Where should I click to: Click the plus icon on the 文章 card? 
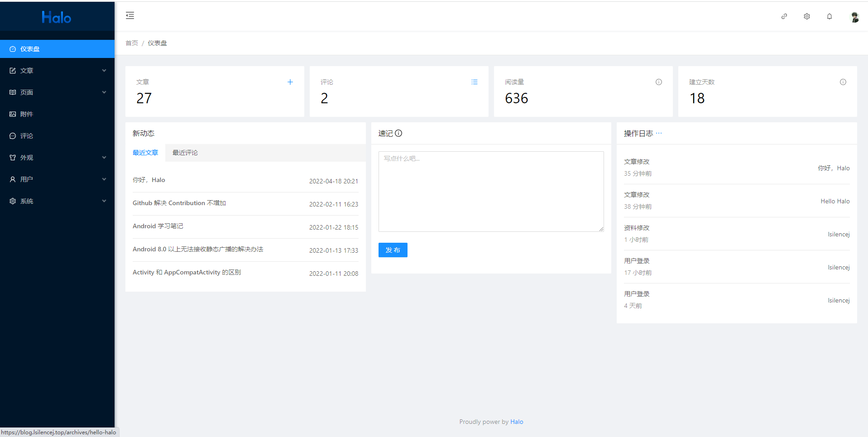pos(290,82)
